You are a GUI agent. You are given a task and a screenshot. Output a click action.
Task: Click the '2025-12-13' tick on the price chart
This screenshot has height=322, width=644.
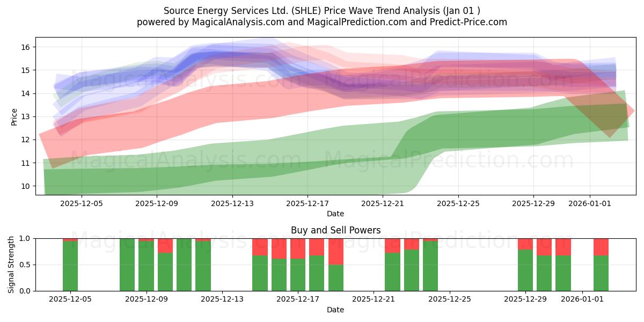click(x=232, y=203)
